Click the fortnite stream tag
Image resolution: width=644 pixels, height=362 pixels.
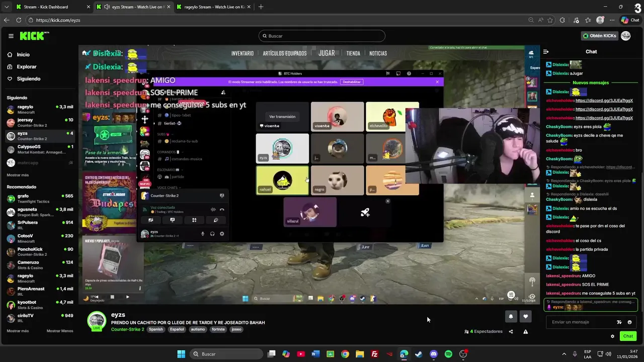tap(218, 329)
